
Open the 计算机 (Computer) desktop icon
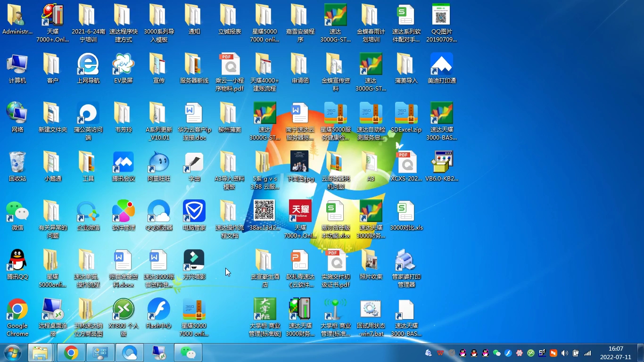[x=17, y=69]
